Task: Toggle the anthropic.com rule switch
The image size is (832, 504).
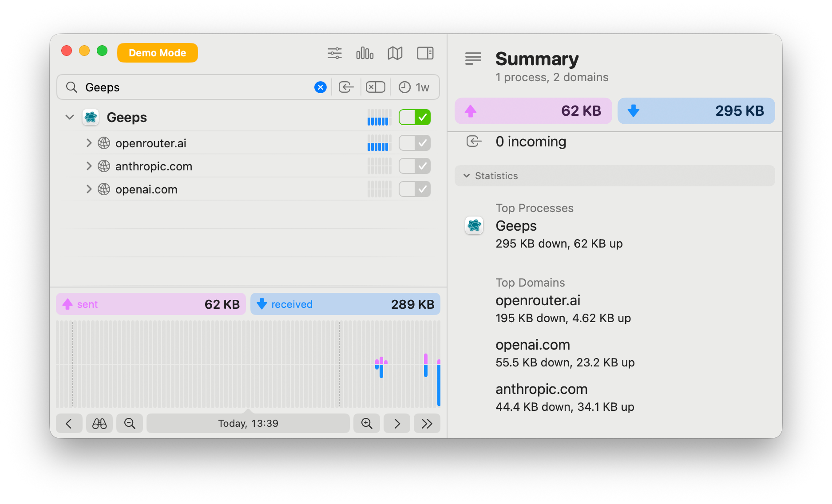Action: click(414, 166)
